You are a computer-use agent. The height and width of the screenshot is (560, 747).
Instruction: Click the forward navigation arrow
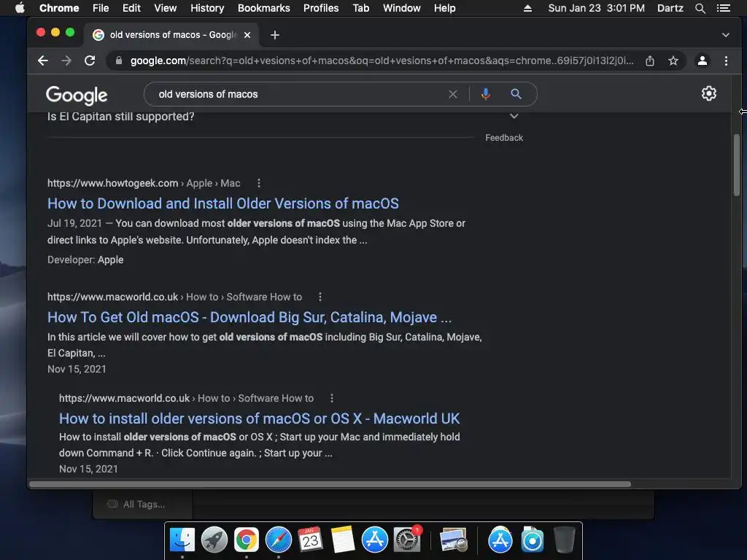click(66, 61)
